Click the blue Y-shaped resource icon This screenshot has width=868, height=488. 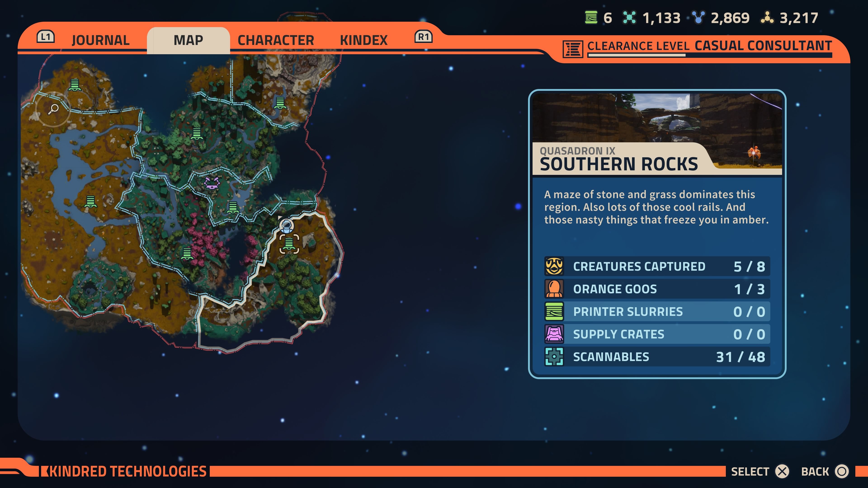pyautogui.click(x=698, y=18)
